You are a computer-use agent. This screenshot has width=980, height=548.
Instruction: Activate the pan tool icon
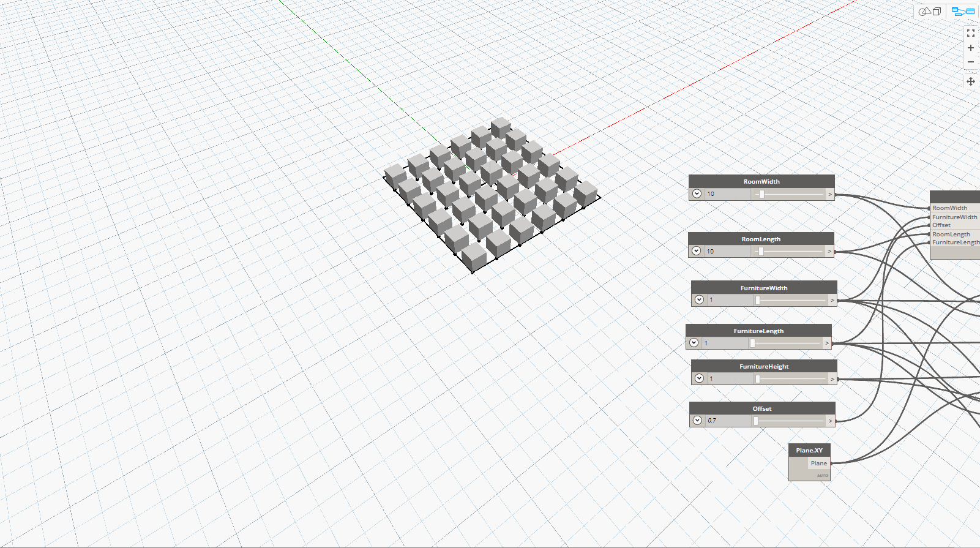point(971,81)
